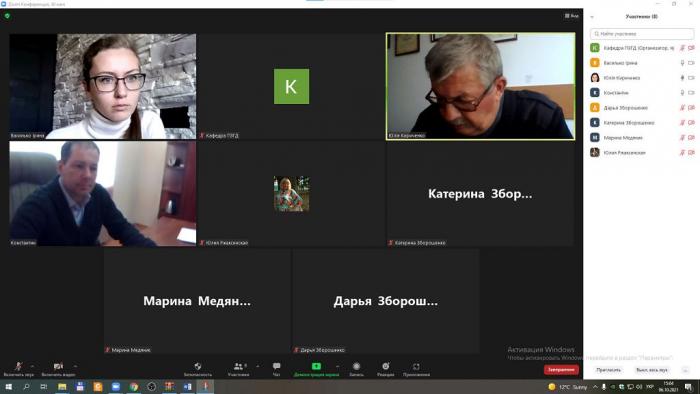Image resolution: width=700 pixels, height=394 pixels.
Task: Select Дарья Зборошенко in participants list
Action: [x=642, y=108]
